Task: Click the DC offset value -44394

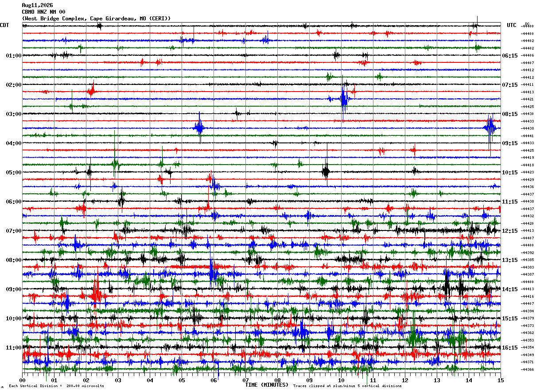Action: pyautogui.click(x=528, y=311)
